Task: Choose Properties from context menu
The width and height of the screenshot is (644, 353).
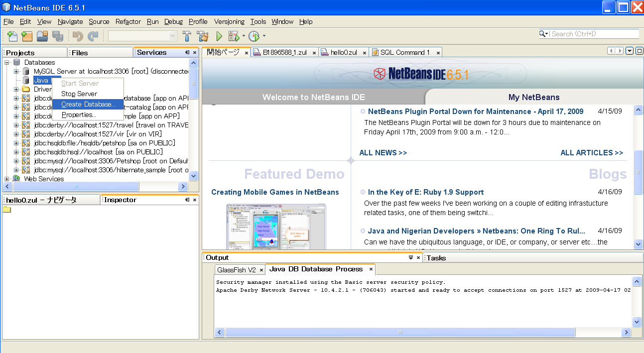Action: click(x=88, y=115)
